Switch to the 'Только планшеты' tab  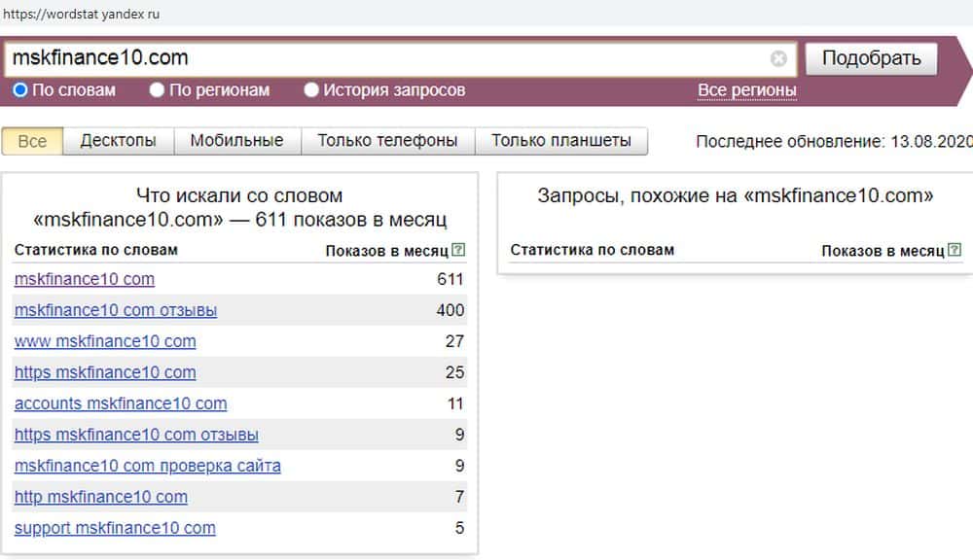click(x=560, y=141)
